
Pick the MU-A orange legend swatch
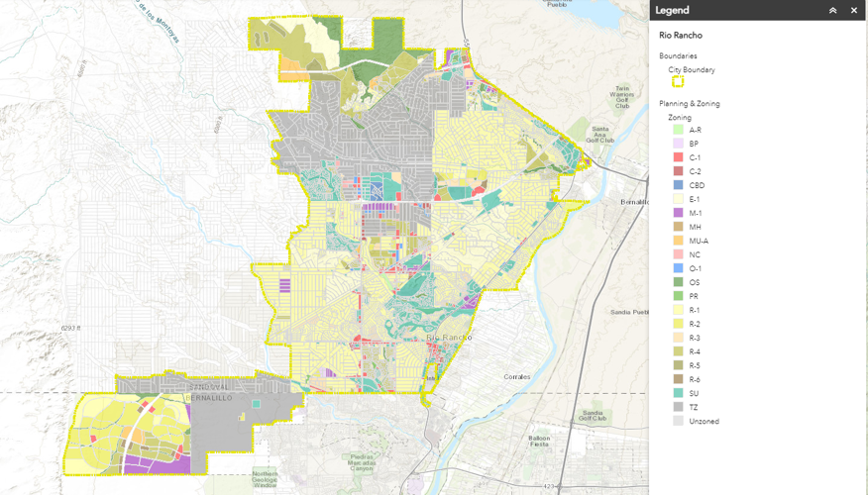678,241
